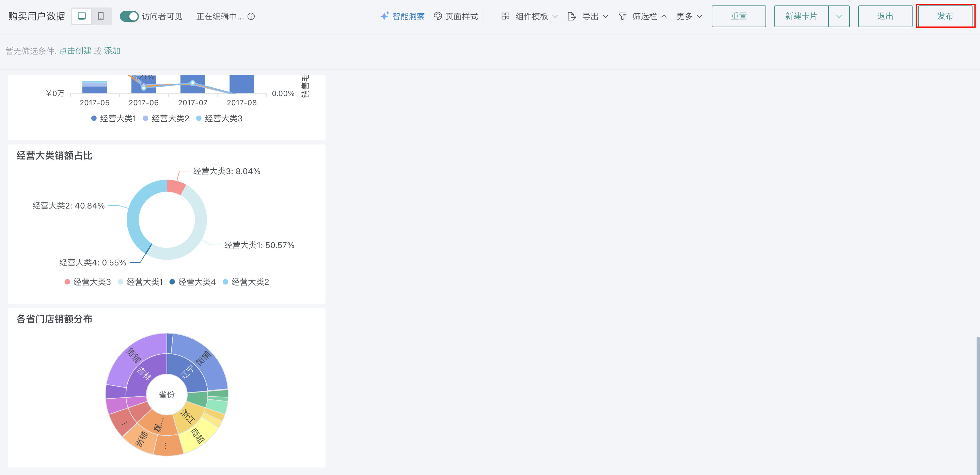Click the 导出 export icon

(571, 16)
